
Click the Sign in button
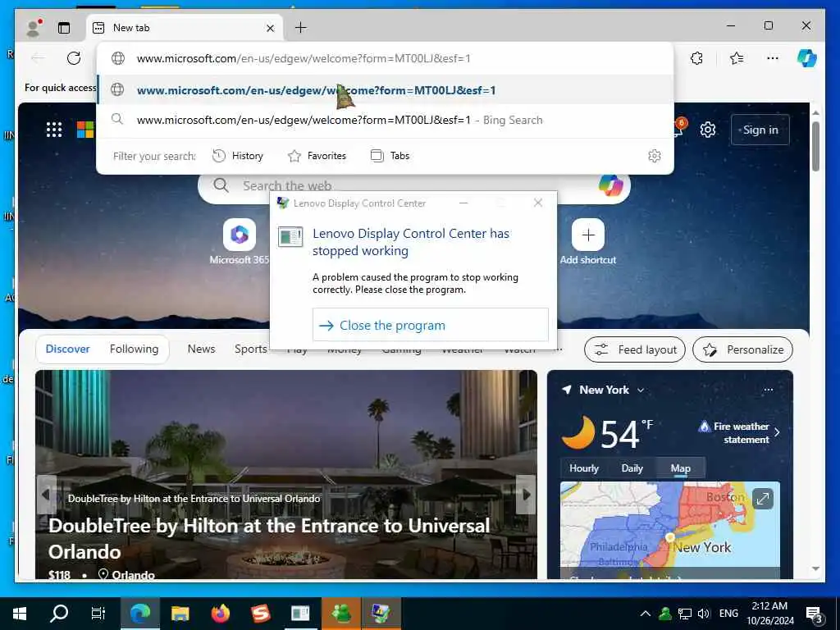point(760,130)
